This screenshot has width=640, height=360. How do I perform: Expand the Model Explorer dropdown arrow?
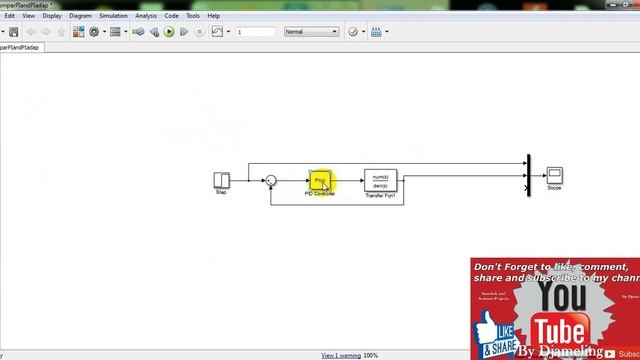pos(126,32)
